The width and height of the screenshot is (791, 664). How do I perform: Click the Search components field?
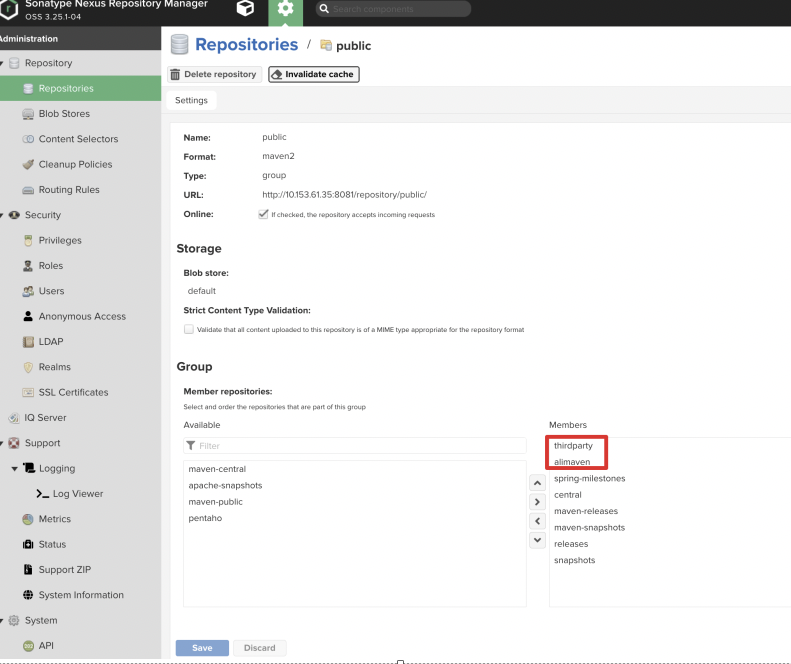[x=393, y=9]
